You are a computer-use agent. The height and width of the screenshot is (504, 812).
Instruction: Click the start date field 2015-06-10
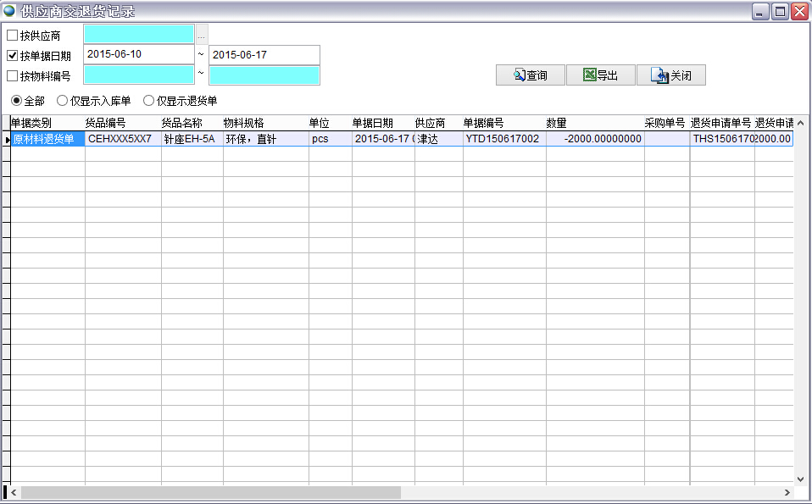pyautogui.click(x=139, y=54)
